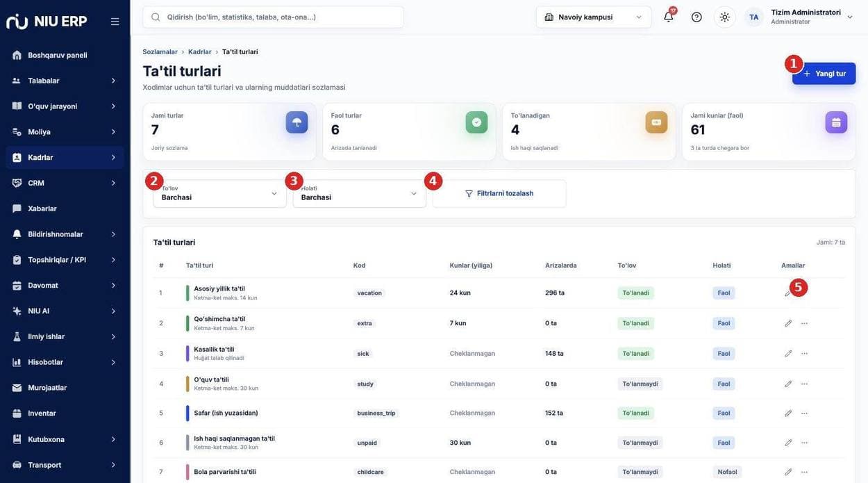Clear filters with Filtrlarni tozalash
The width and height of the screenshot is (868, 483).
click(499, 194)
